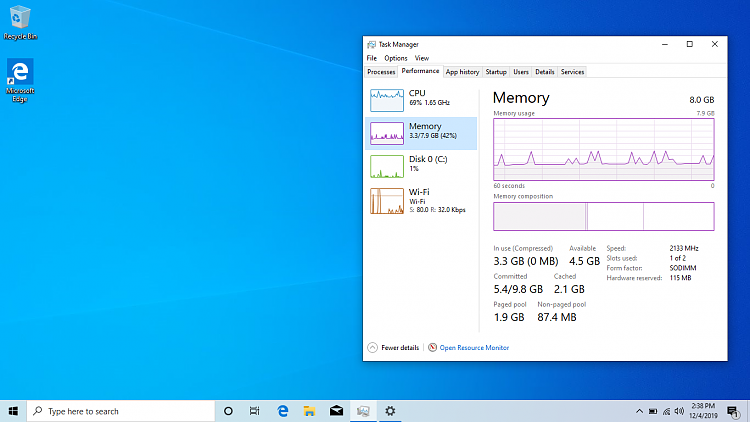The width and height of the screenshot is (750, 422).
Task: Click the battery icon in system tray
Action: point(653,411)
